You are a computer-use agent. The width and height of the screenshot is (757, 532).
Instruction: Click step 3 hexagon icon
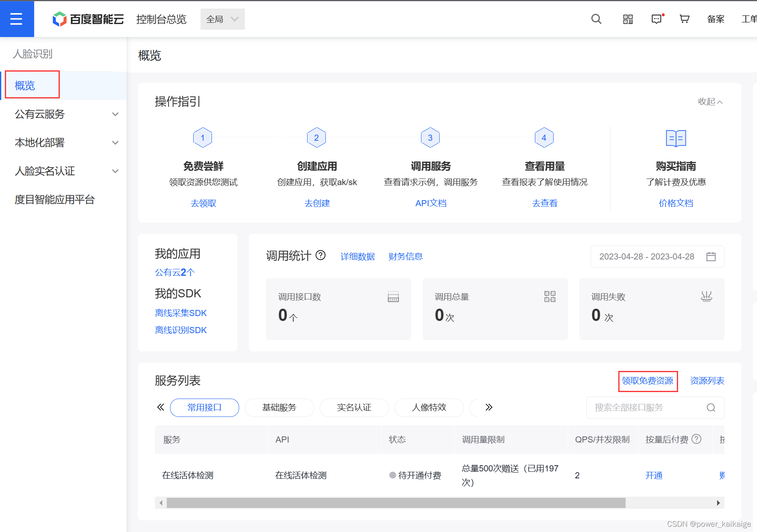(430, 138)
